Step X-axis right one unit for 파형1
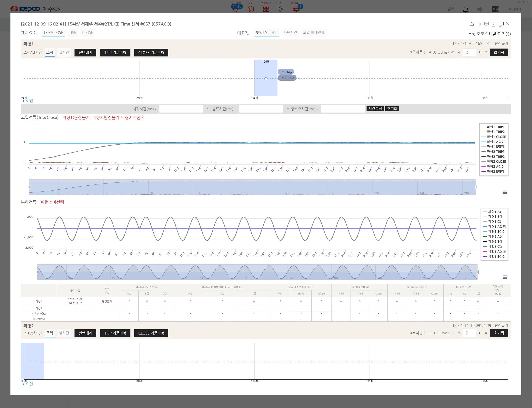532x408 pixels. pyautogui.click(x=480, y=52)
